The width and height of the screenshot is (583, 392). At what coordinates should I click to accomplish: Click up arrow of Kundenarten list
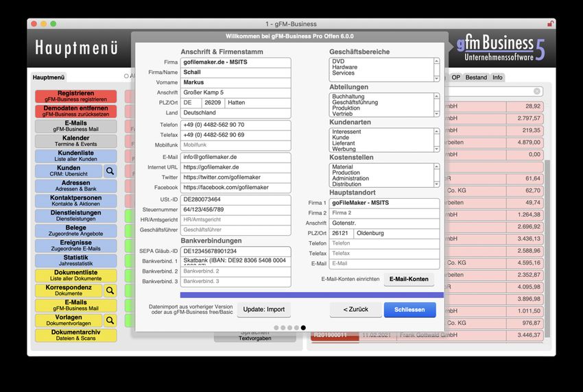[x=437, y=131]
